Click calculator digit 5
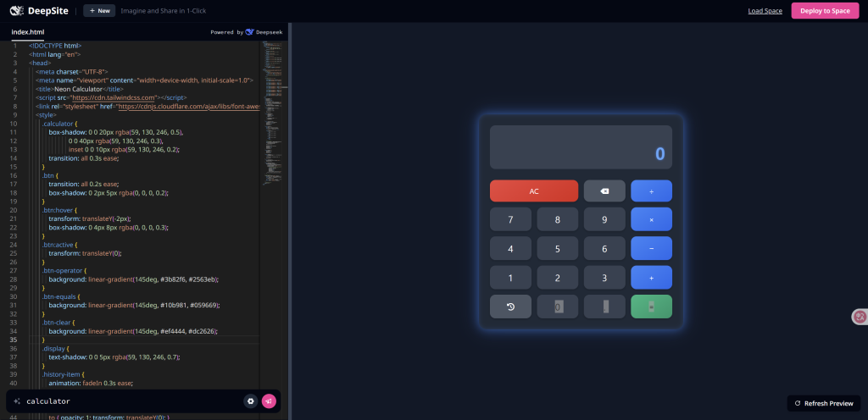Image resolution: width=868 pixels, height=420 pixels. [558, 249]
